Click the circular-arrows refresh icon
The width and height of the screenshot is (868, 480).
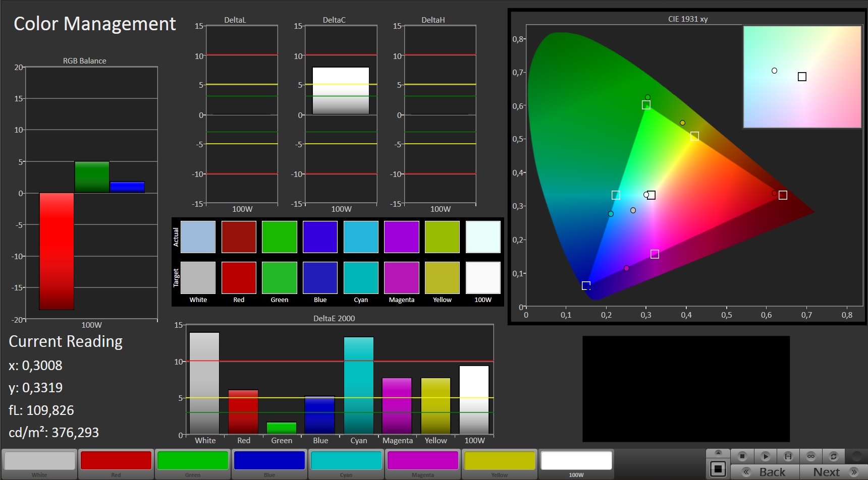coord(834,456)
